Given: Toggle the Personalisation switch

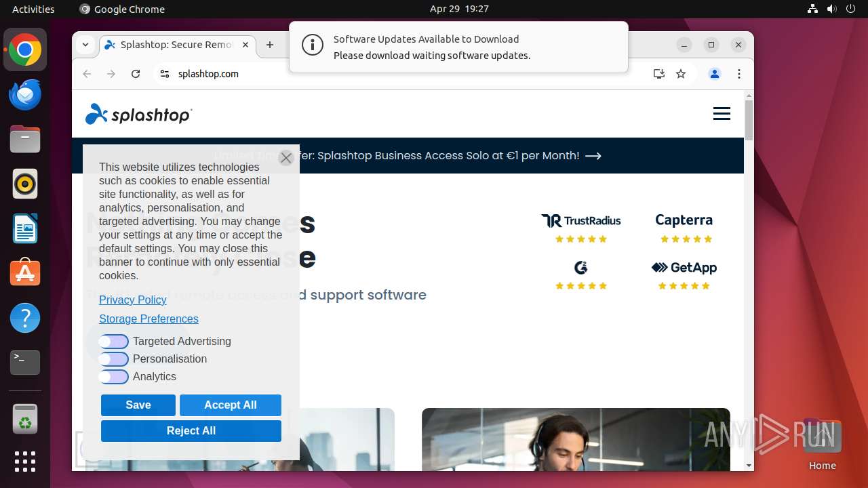Looking at the screenshot, I should [x=113, y=359].
